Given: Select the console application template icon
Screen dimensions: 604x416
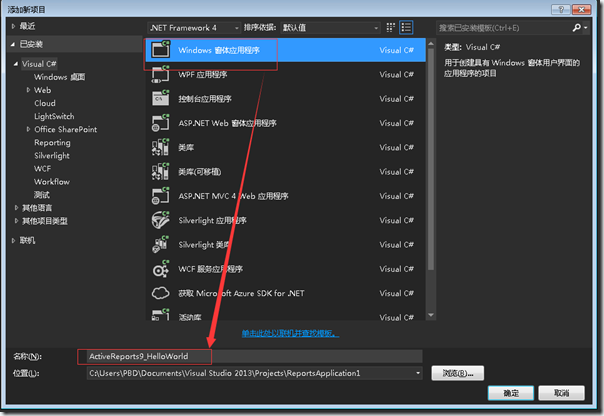Looking at the screenshot, I should 160,99.
